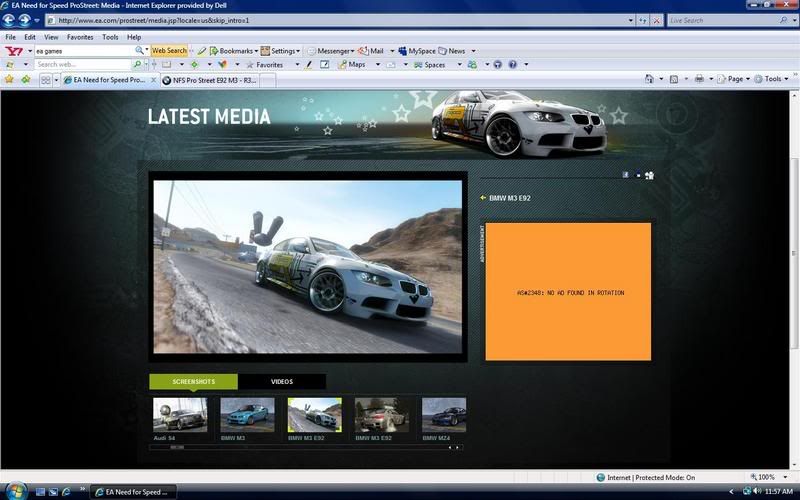Click the Quick Tabs grid icon

click(45, 79)
